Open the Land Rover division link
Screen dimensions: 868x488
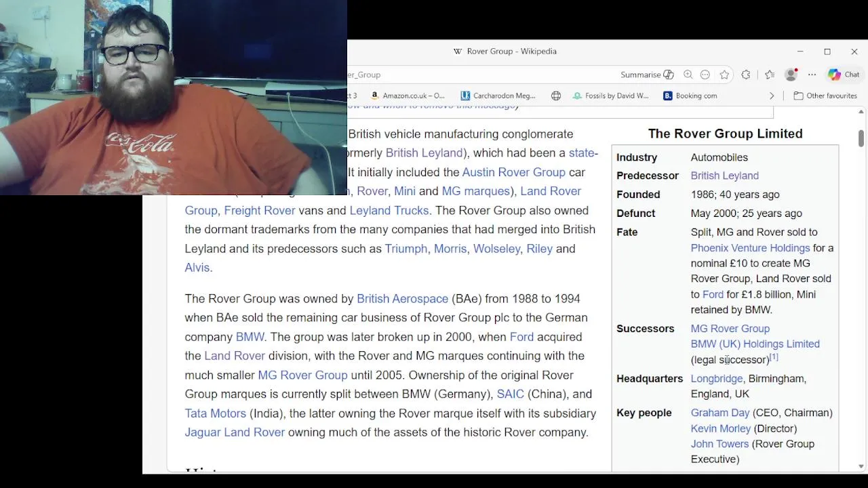coord(235,356)
